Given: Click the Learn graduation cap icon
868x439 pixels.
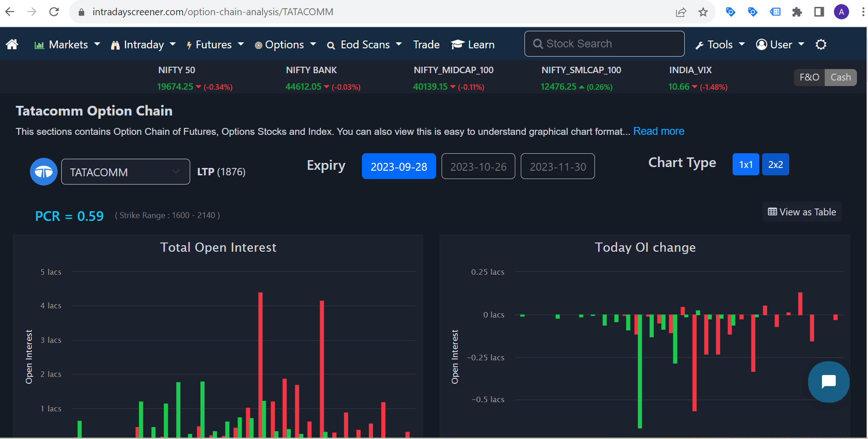Looking at the screenshot, I should pyautogui.click(x=457, y=44).
